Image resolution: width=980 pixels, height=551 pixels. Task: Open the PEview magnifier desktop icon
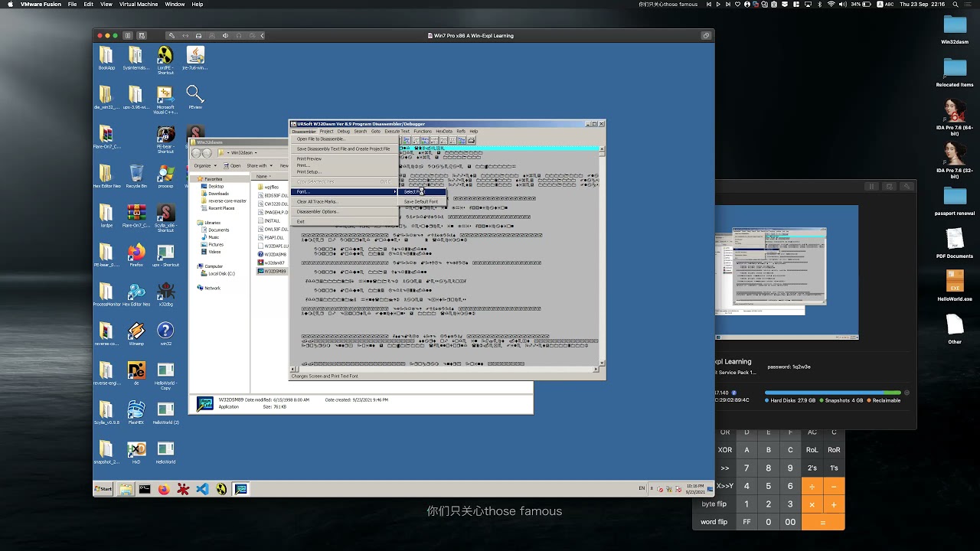(195, 97)
